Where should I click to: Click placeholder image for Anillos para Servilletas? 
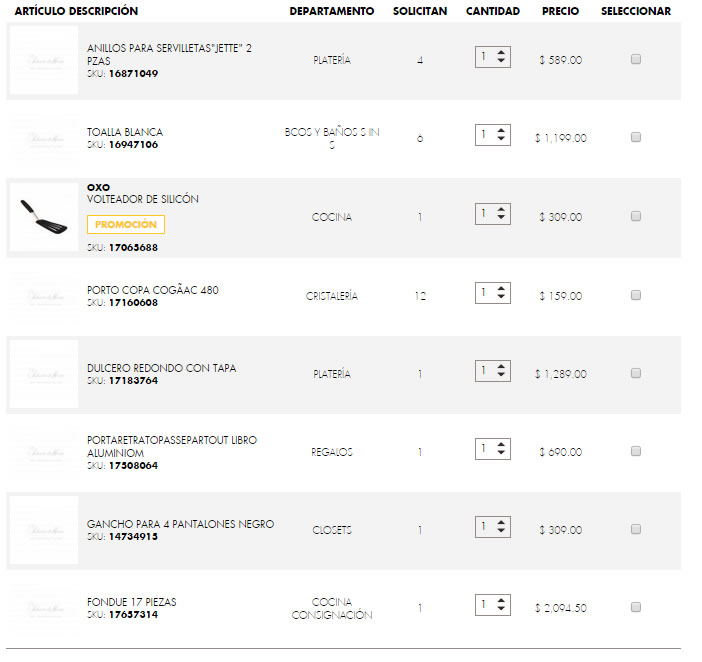pyautogui.click(x=43, y=60)
